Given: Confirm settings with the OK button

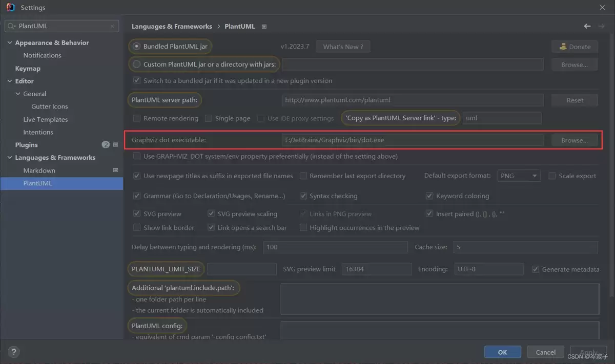Looking at the screenshot, I should (x=502, y=352).
